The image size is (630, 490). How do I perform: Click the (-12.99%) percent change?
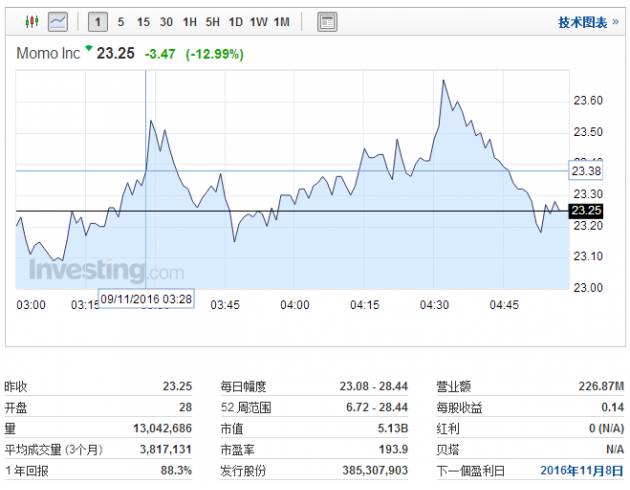(x=215, y=54)
